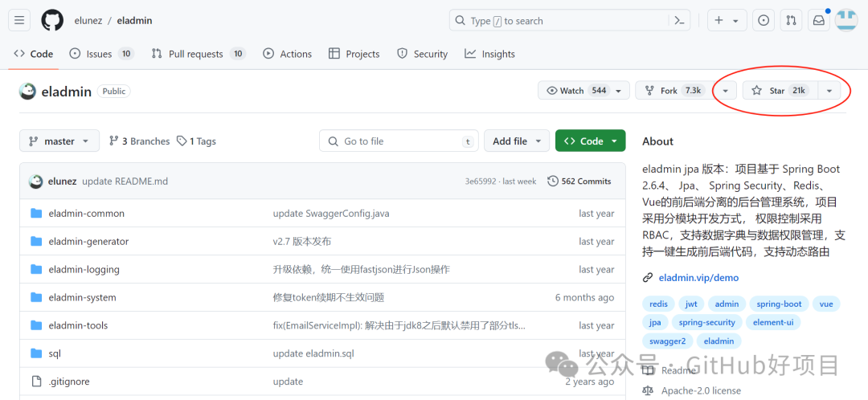The height and width of the screenshot is (400, 868).
Task: Fork the repository
Action: pyautogui.click(x=674, y=91)
